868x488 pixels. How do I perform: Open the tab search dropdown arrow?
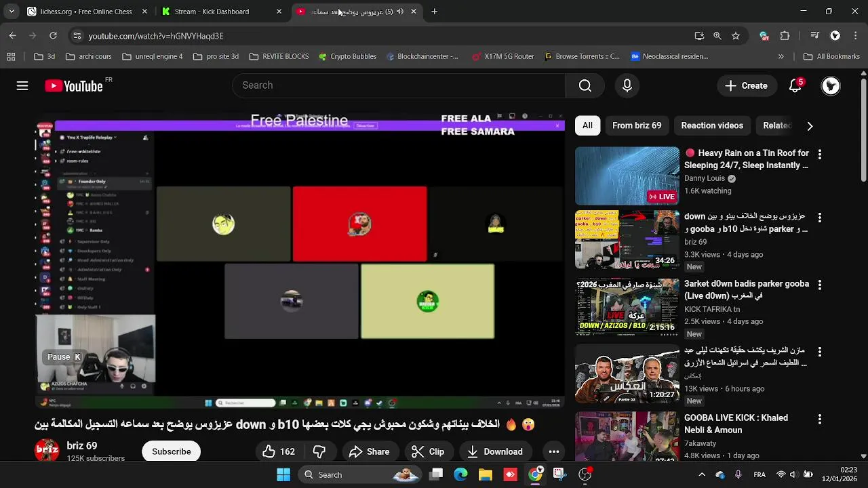pyautogui.click(x=12, y=12)
